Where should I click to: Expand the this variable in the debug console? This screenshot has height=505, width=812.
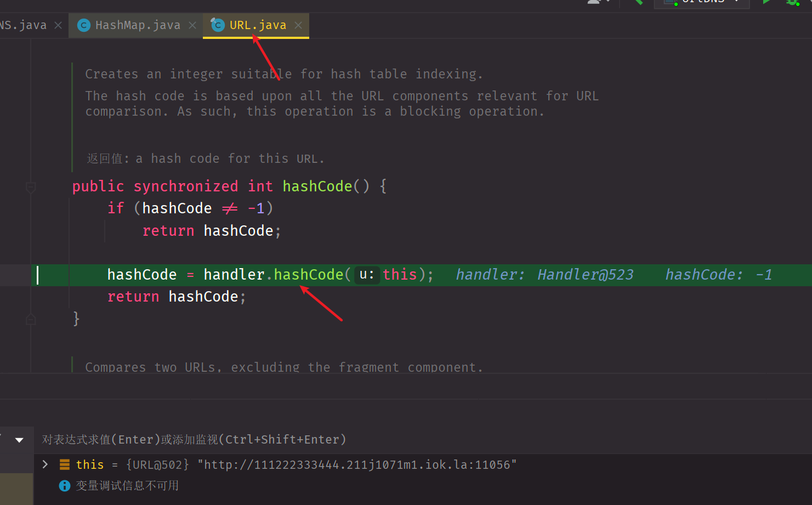tap(45, 464)
